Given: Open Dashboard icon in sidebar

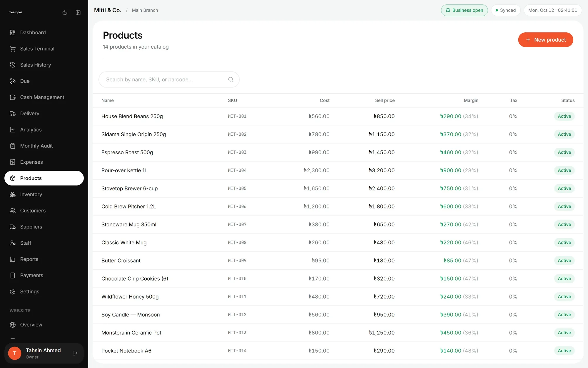Looking at the screenshot, I should (x=13, y=32).
